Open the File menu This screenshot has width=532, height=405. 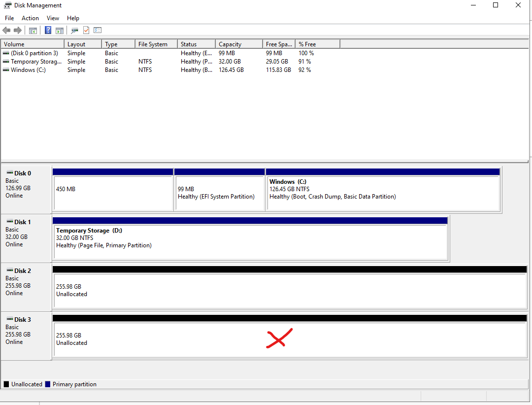pyautogui.click(x=9, y=18)
